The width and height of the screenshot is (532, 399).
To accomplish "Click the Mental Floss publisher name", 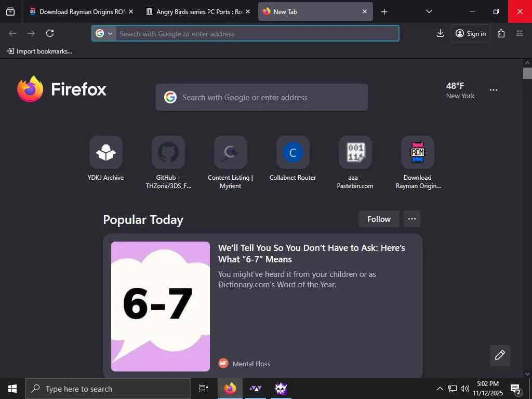I will coord(251,364).
